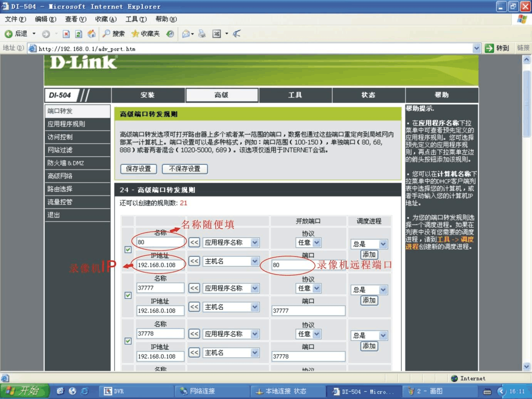Screen dimensions: 532x399
Task: Click the Stop loading icon in toolbar
Action: coord(66,34)
